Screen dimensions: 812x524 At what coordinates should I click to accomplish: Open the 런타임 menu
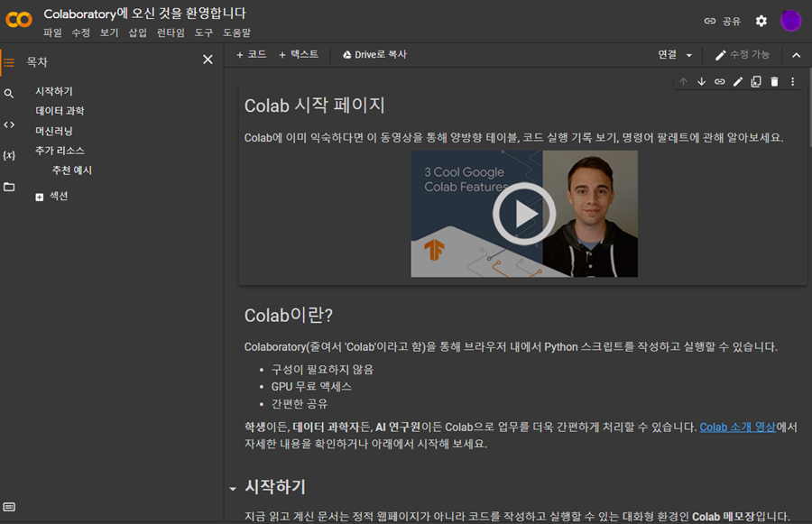coord(171,32)
